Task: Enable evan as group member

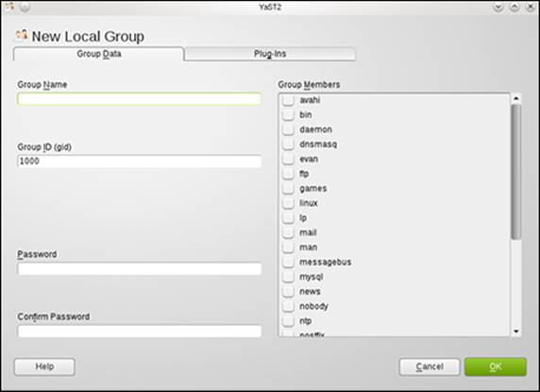Action: [x=288, y=159]
